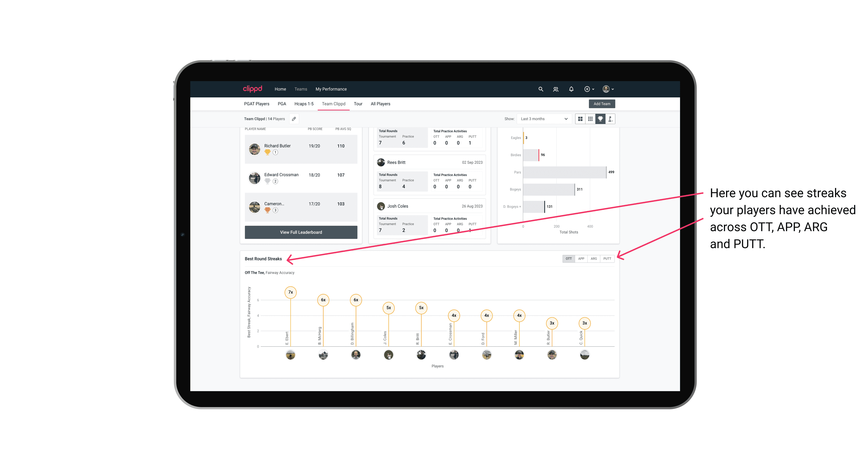This screenshot has height=467, width=868.
Task: Click the search icon in top navigation
Action: point(540,89)
